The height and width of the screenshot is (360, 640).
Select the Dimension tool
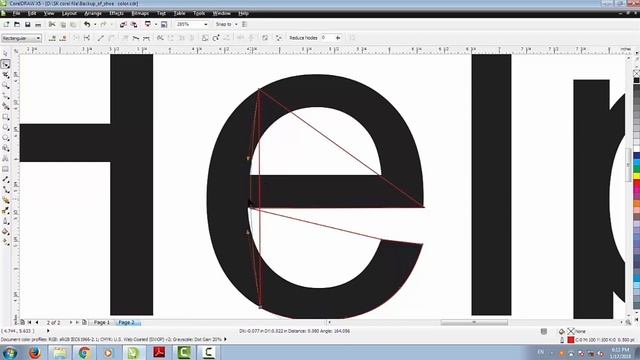(x=5, y=180)
